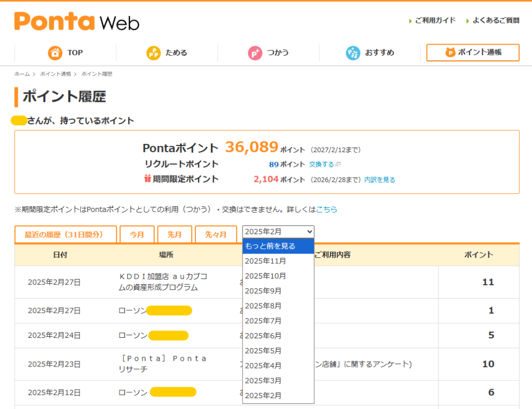Collapse the 2025年2月 month select box

point(278,232)
